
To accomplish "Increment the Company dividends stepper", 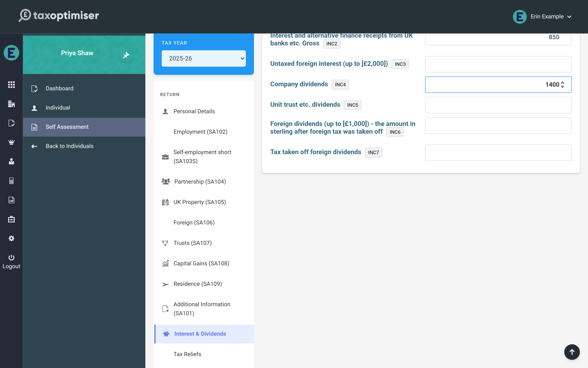I will click(562, 83).
